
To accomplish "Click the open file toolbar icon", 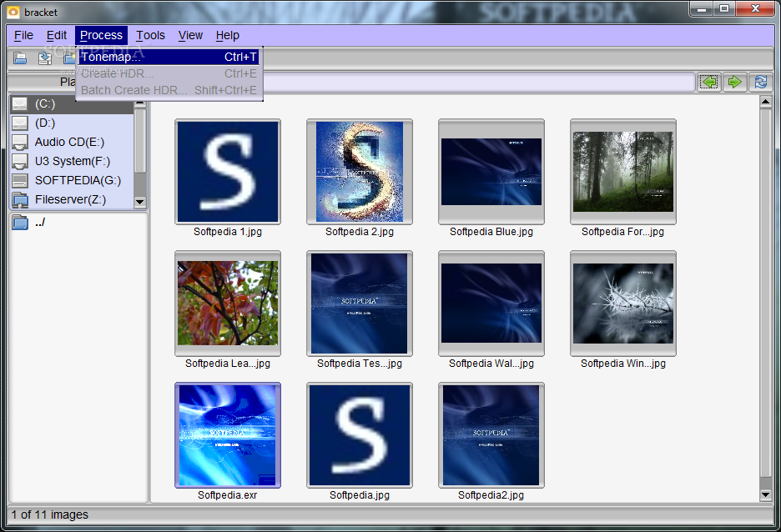I will (x=20, y=58).
